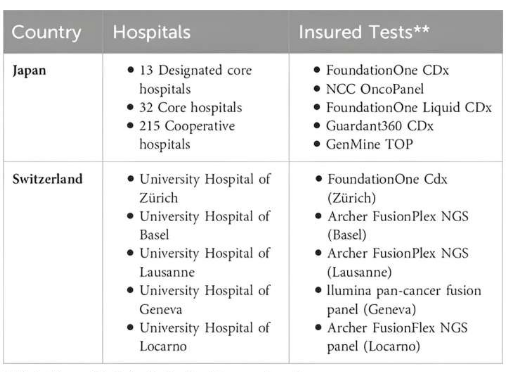Click the GenMine TOP entry
The height and width of the screenshot is (372, 523).
click(x=369, y=144)
